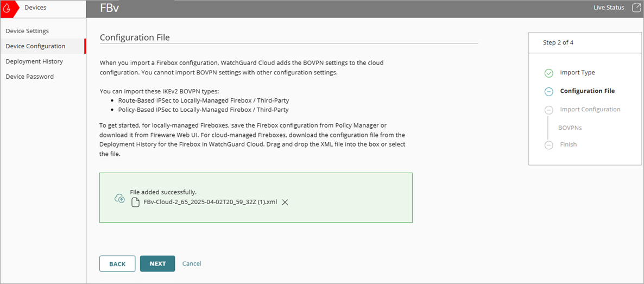Image resolution: width=644 pixels, height=284 pixels.
Task: Select the Import Type step label
Action: click(577, 72)
